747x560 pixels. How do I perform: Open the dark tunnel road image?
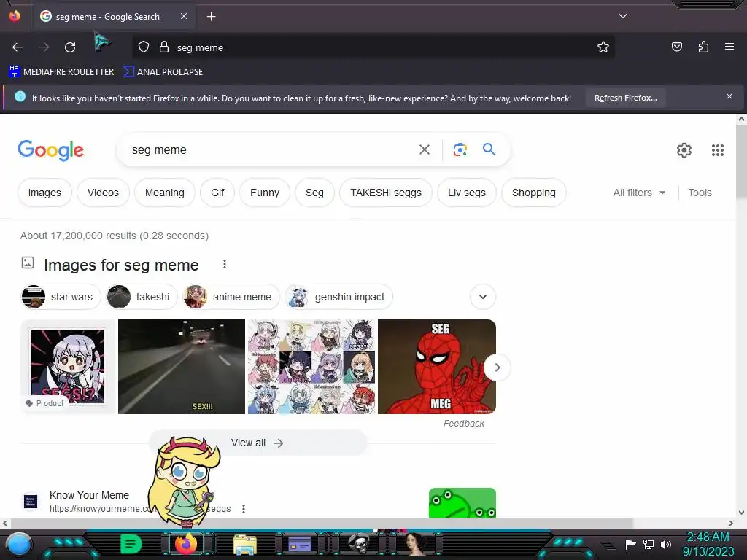point(182,367)
